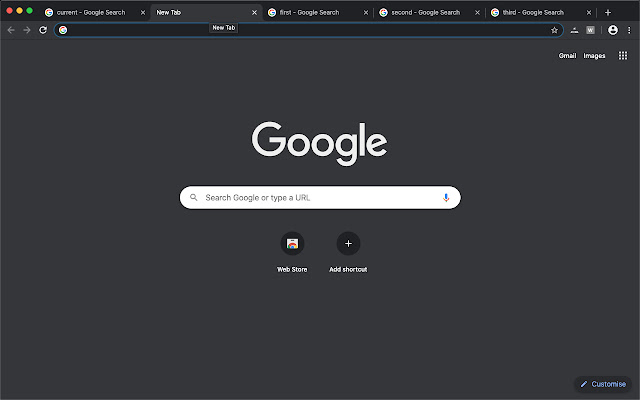The height and width of the screenshot is (400, 640).
Task: Open Chrome's three-dot menu
Action: point(629,30)
